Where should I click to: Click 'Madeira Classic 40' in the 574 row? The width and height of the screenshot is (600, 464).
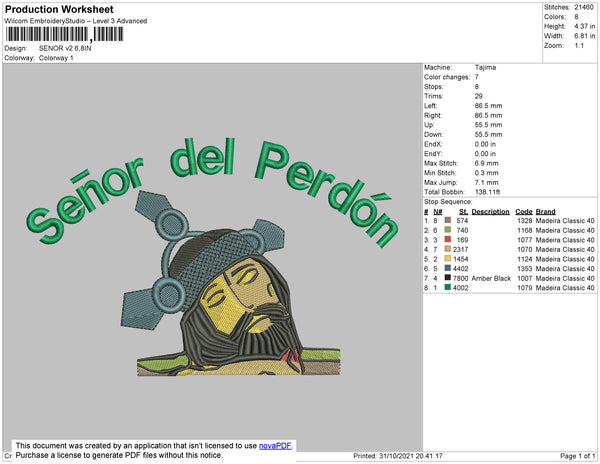[565, 221]
